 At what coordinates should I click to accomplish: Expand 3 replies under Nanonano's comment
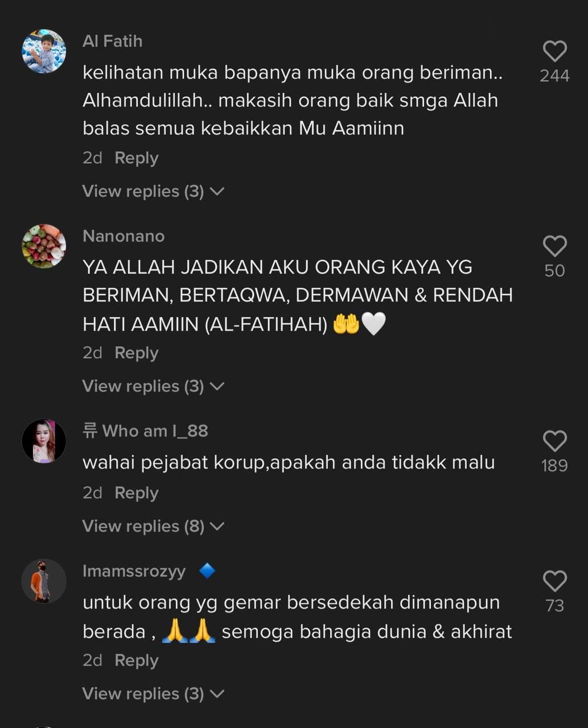[153, 386]
